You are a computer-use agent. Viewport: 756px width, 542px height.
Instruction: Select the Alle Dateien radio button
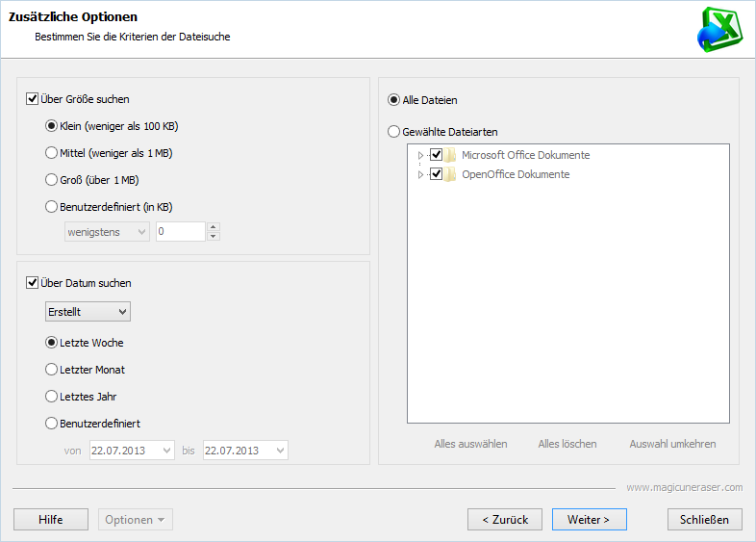coord(394,100)
